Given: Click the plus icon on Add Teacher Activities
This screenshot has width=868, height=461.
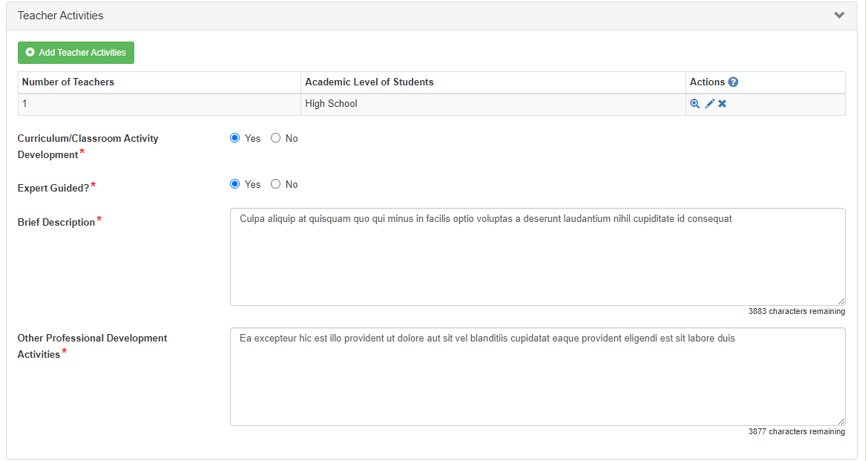Looking at the screenshot, I should [x=30, y=53].
